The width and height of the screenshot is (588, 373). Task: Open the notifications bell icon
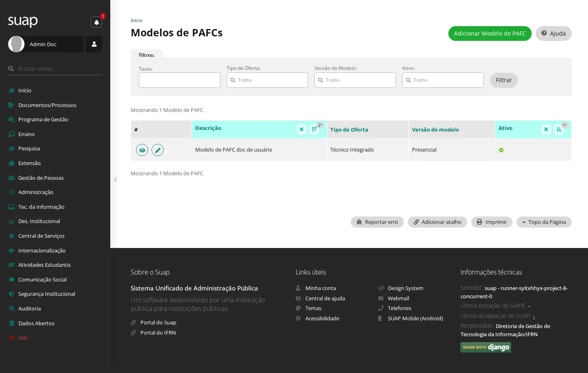(x=96, y=22)
